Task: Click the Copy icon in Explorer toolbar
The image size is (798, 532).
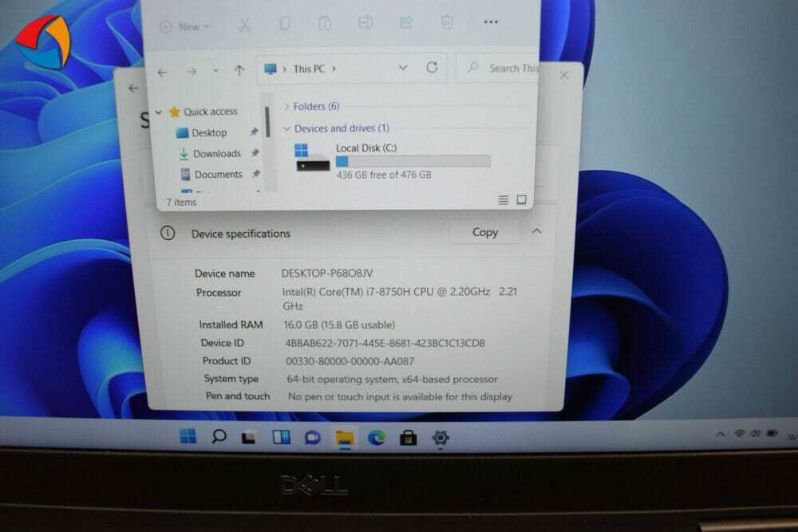Action: [285, 23]
